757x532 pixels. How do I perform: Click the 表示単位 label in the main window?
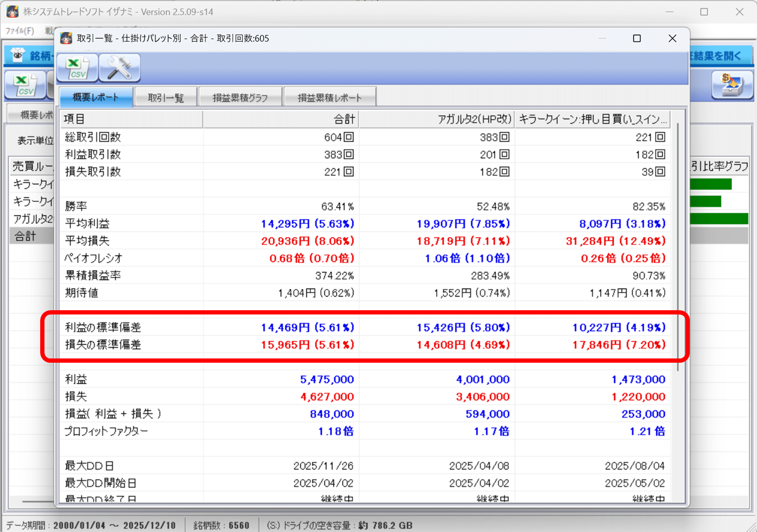[35, 140]
